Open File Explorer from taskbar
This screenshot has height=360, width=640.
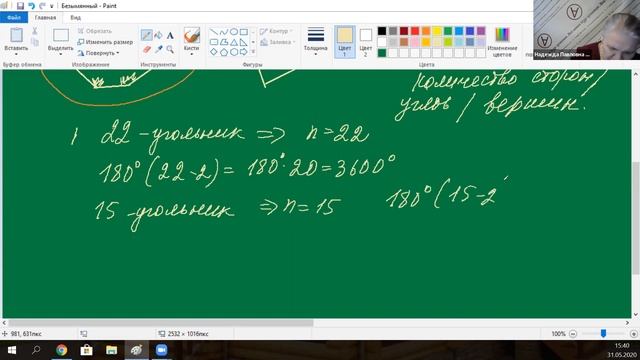pyautogui.click(x=111, y=350)
